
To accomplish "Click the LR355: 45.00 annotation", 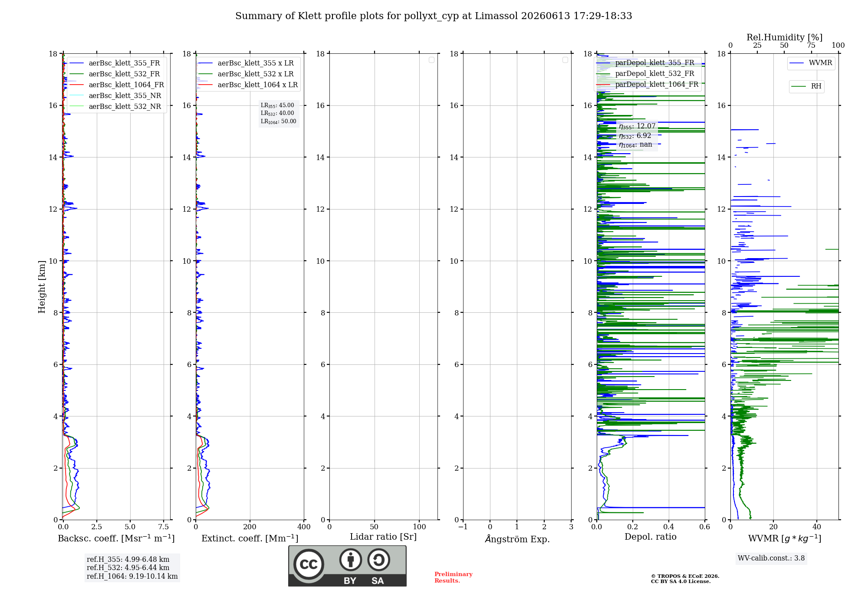I will click(277, 105).
